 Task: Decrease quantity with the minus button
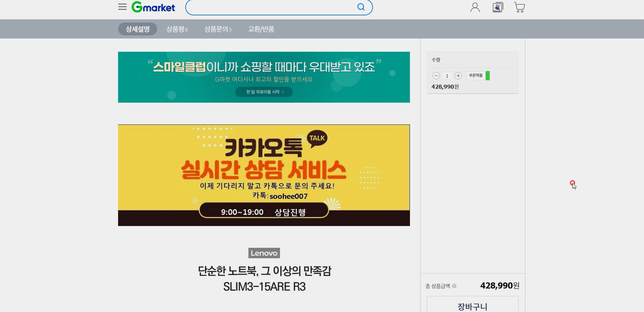pos(436,76)
